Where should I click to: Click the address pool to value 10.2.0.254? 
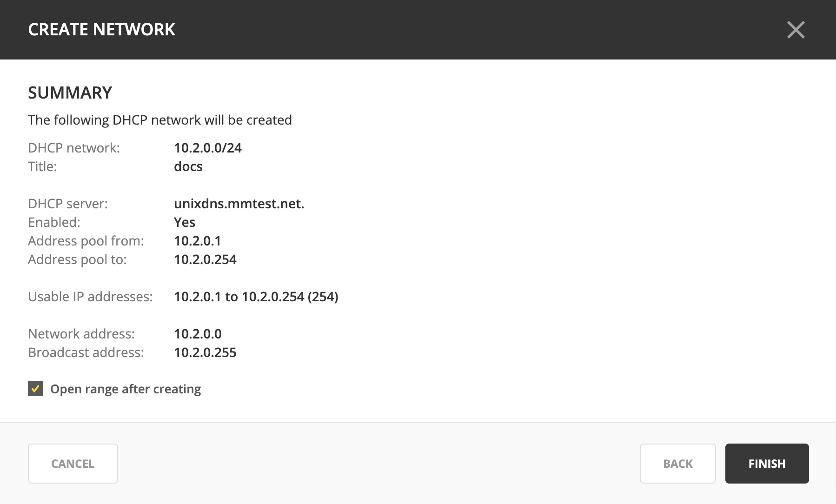coord(205,259)
